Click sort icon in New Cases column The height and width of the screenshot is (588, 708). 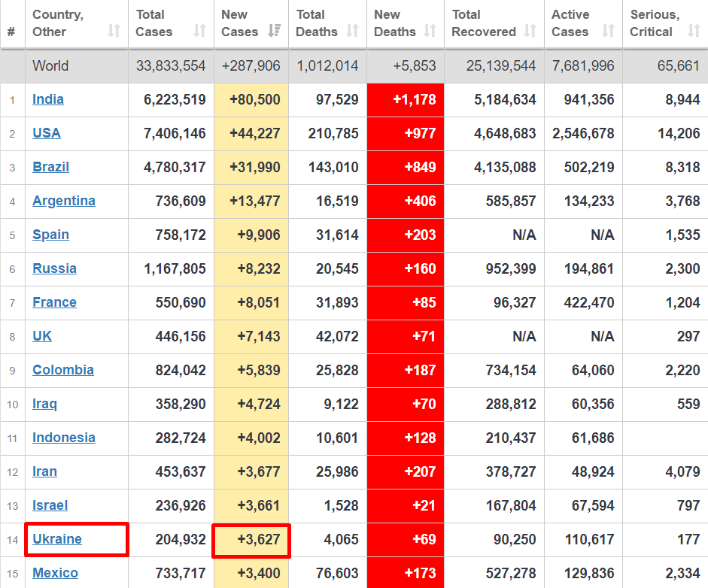point(275,31)
